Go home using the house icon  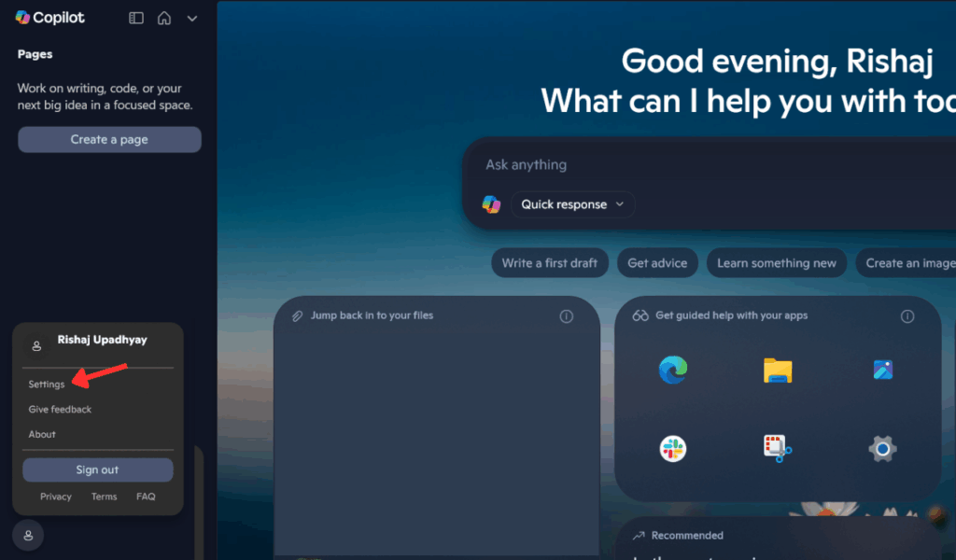163,17
